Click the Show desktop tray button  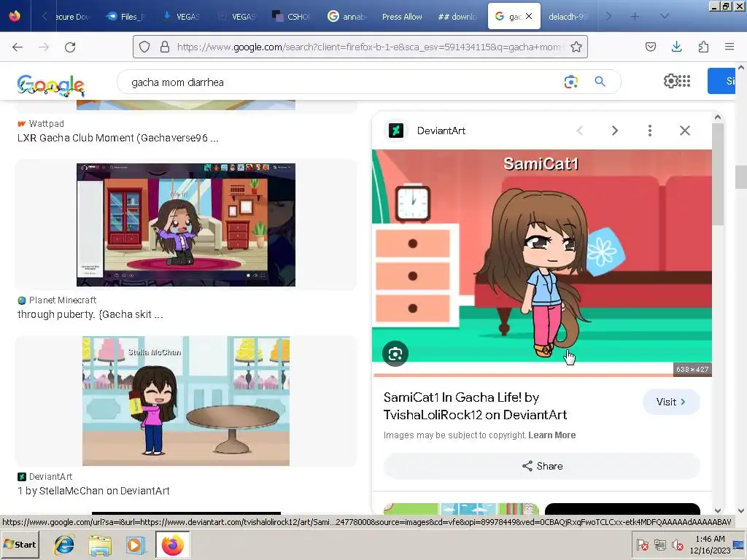click(740, 544)
